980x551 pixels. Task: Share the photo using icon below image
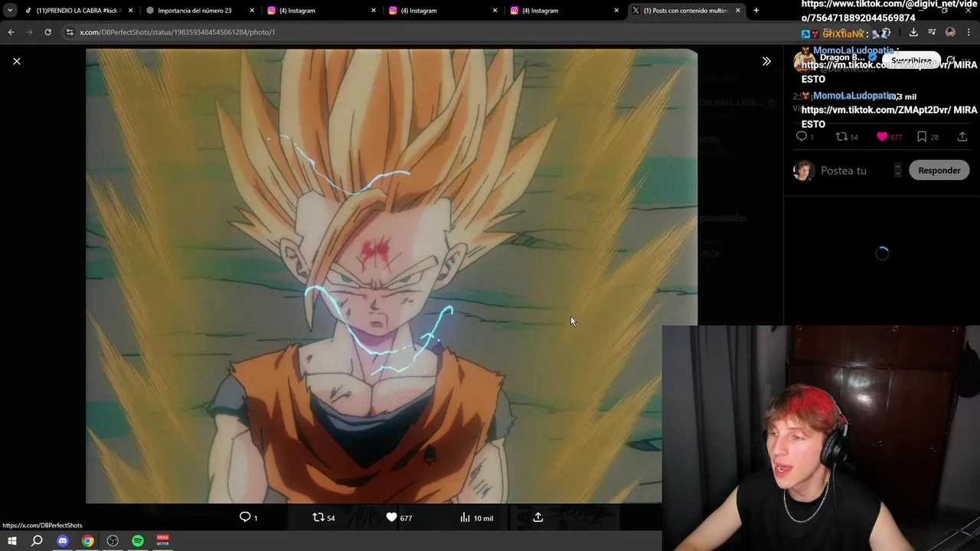[x=538, y=517]
